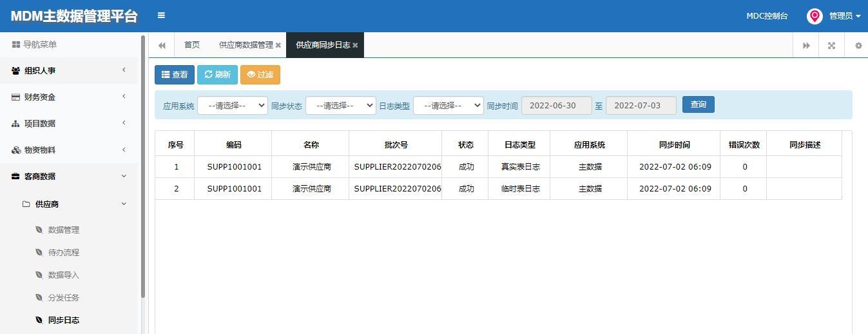Viewport: 868px width, 334px height.
Task: Collapse the 客商数据 menu
Action: [69, 176]
